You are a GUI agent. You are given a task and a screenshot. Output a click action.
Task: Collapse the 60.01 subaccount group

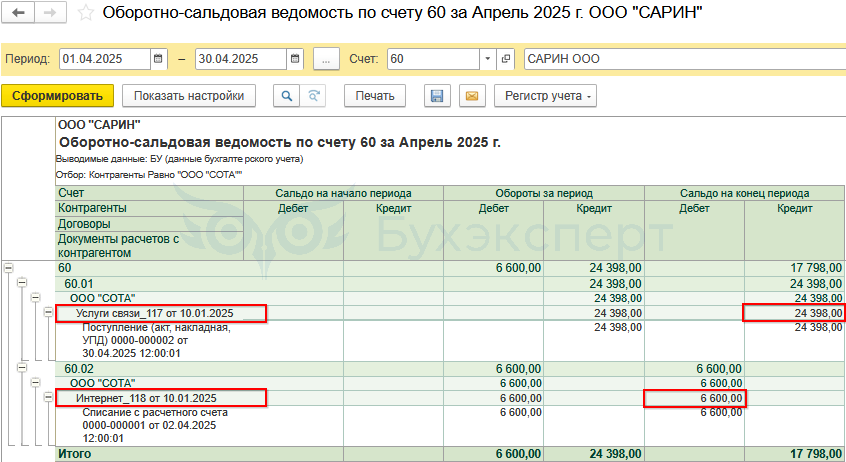[x=22, y=283]
